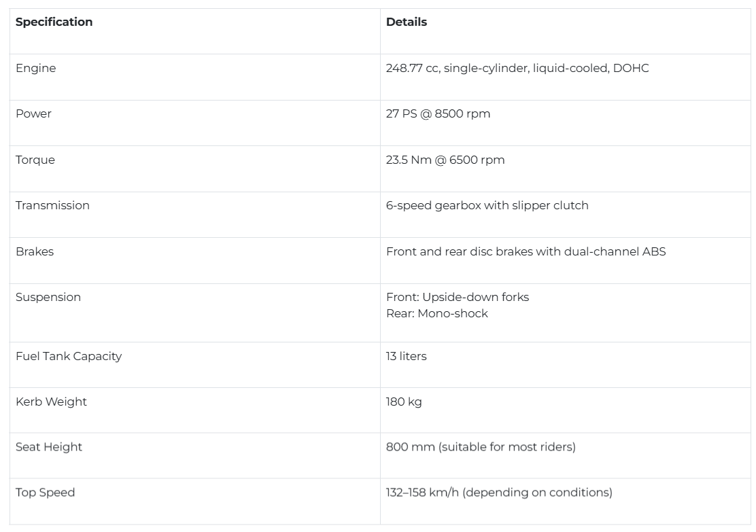Viewport: 756px width, 532px height.
Task: Select the Brakes row label
Action: tap(35, 251)
